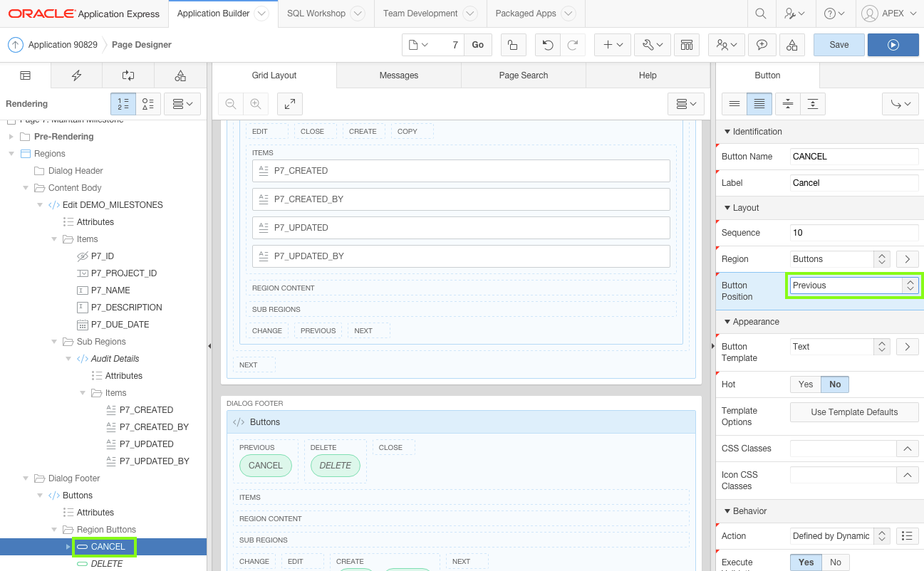Open the Developer Comments speech bubble icon
The image size is (924, 571).
762,44
